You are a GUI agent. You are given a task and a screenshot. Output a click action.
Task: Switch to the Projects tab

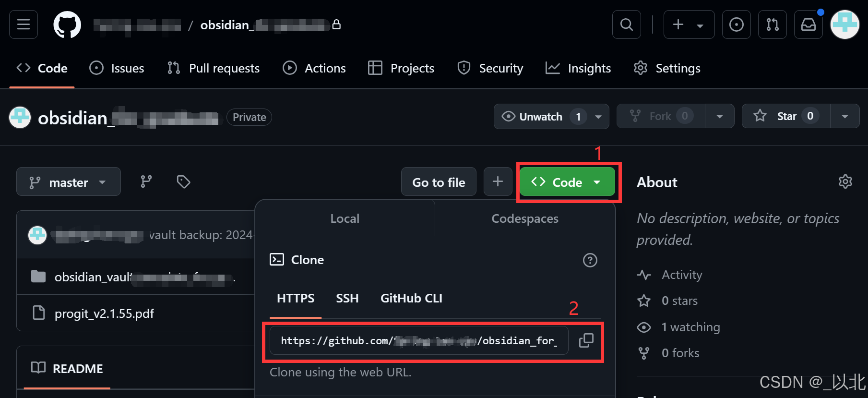401,68
